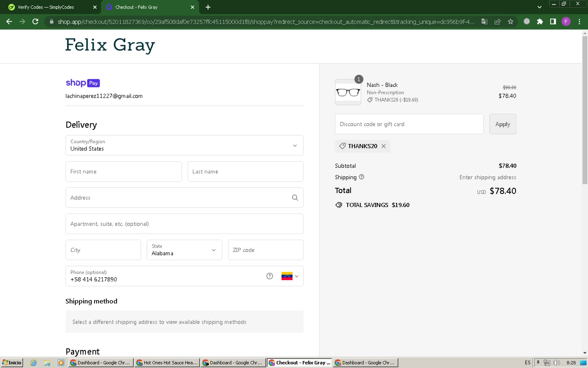The image size is (588, 368).
Task: Click the browser forward arrow
Action: click(22, 22)
